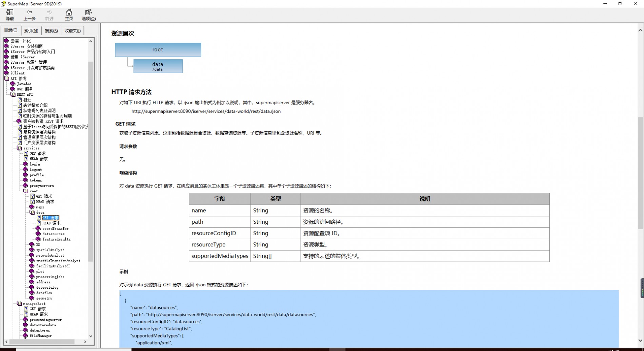Click the 前进 (Forward) toolbar icon
This screenshot has width=644, height=351.
coord(49,15)
